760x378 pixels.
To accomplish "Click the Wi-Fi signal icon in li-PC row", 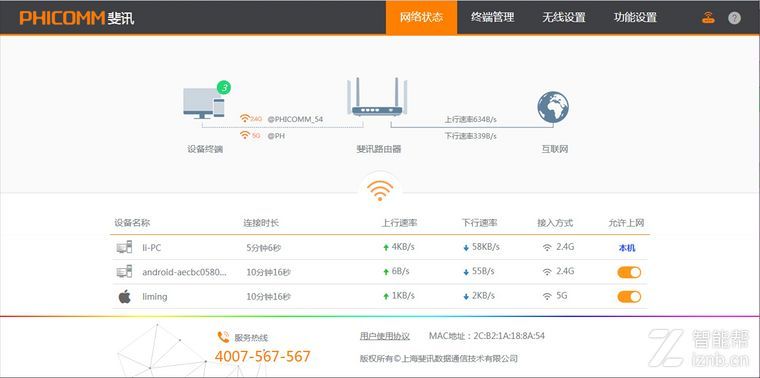I will 547,248.
